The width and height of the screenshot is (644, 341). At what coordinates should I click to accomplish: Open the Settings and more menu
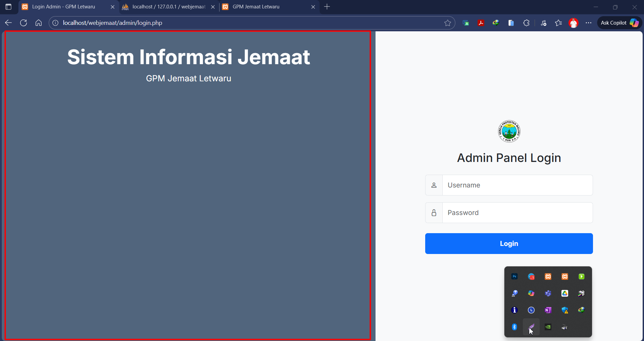pos(589,23)
